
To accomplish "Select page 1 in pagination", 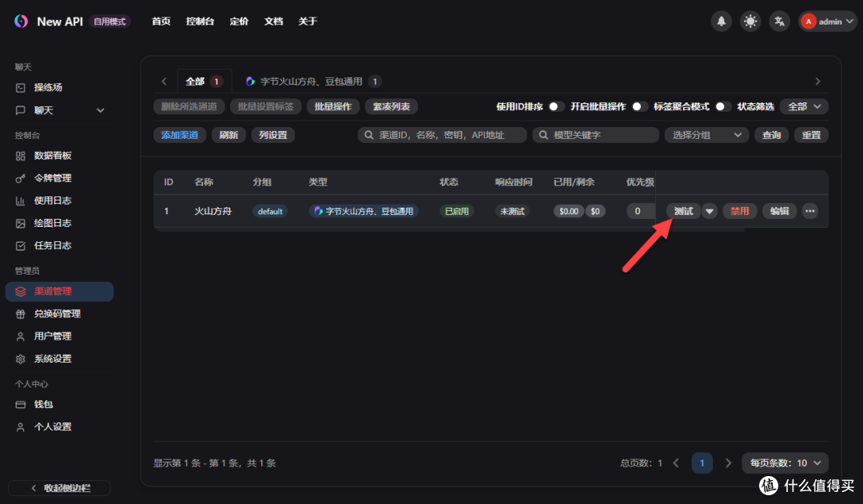I will coord(702,463).
